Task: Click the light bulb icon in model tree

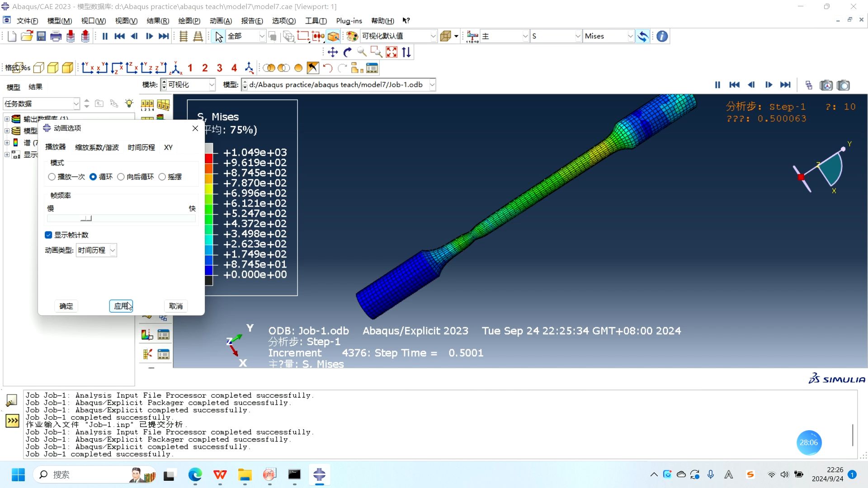Action: (129, 103)
